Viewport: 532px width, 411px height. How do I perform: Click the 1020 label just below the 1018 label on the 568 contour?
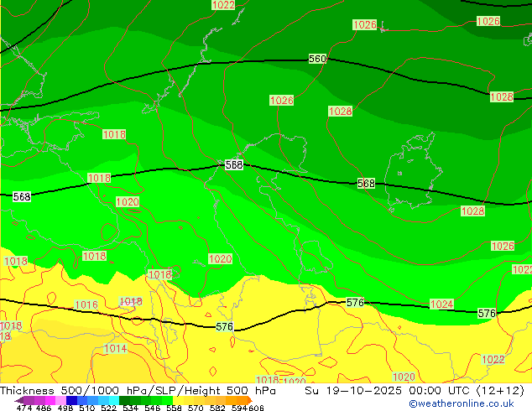pyautogui.click(x=128, y=202)
